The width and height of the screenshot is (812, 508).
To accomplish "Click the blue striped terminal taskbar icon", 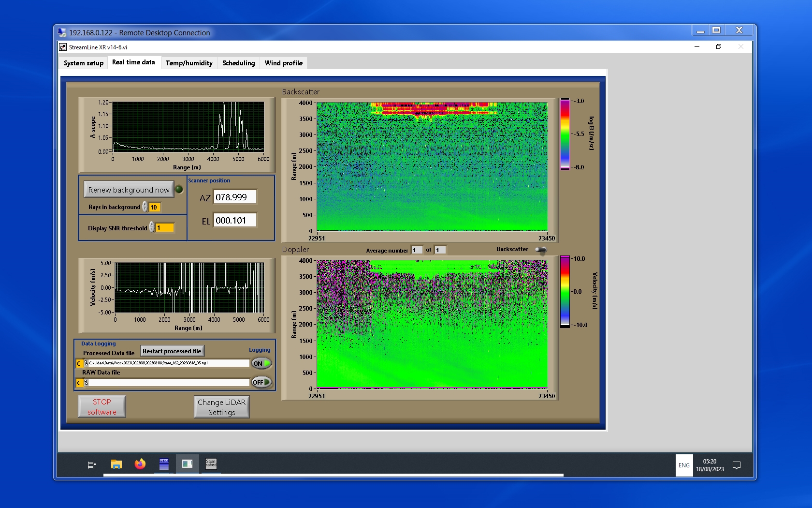I will 164,464.
